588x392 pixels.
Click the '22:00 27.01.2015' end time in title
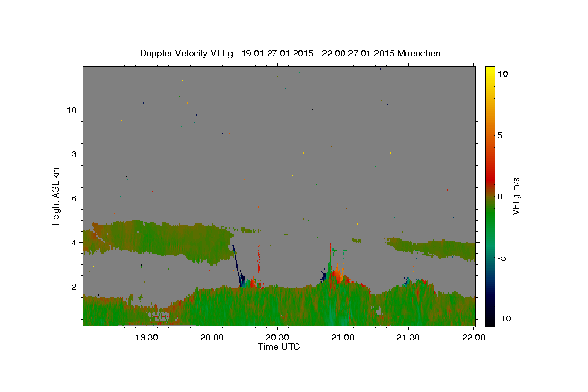coord(359,53)
